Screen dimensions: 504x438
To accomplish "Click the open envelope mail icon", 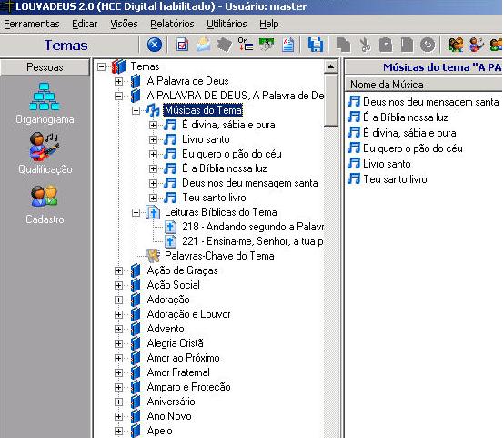I will (204, 45).
